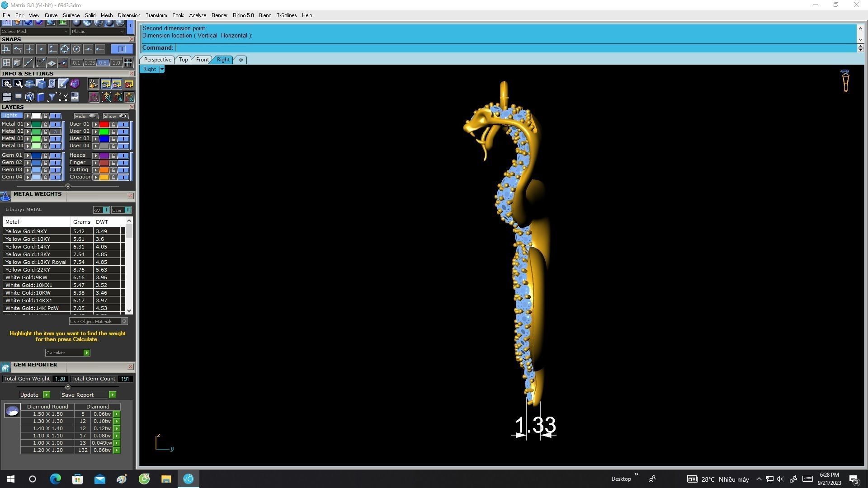Click the notes pencil icon
This screenshot has height=488, width=868.
tap(63, 84)
